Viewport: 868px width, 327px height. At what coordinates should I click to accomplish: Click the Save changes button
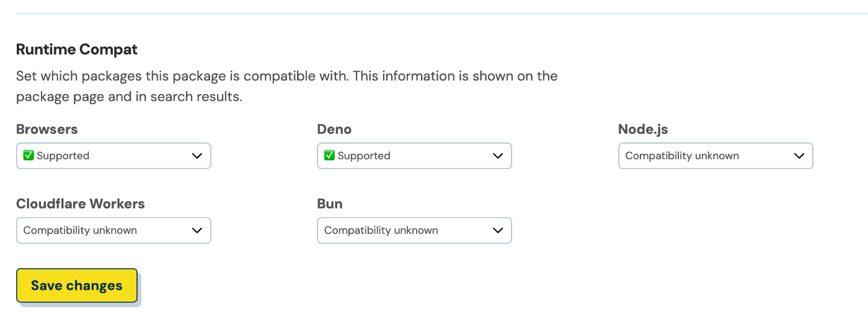(77, 286)
